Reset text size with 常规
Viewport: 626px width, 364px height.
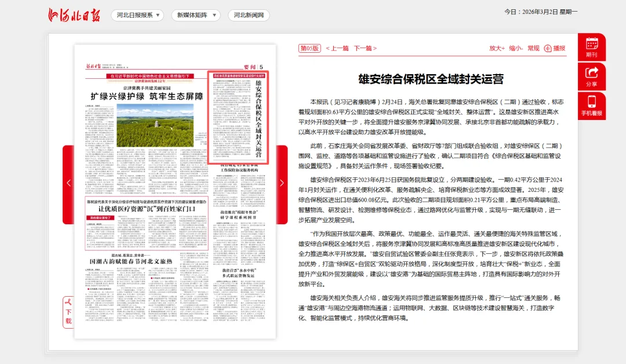tap(533, 48)
